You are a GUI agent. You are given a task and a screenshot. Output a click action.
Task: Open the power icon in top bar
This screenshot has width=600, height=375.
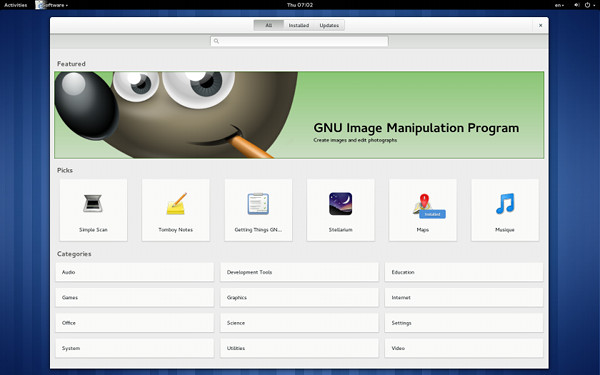click(587, 5)
